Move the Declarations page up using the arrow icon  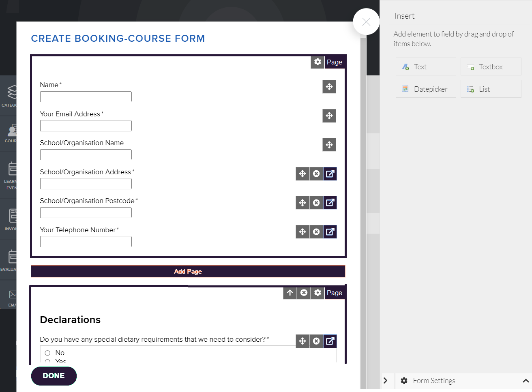[x=290, y=293]
